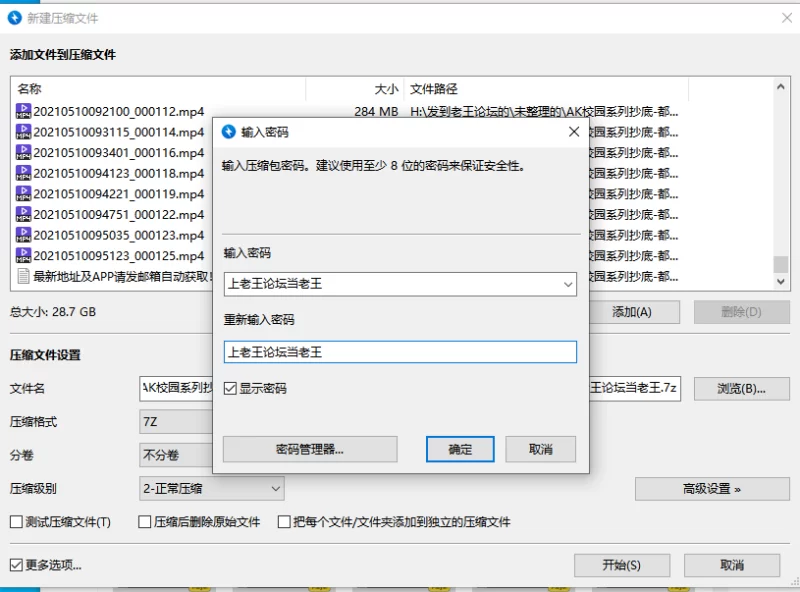
Task: Select file 20210510093401_000116.mp4
Action: coord(118,153)
